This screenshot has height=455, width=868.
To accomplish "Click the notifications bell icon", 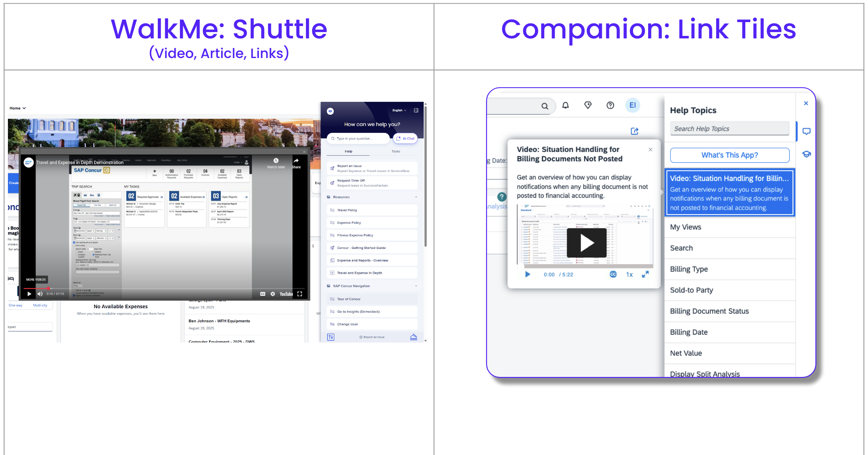I will [565, 106].
